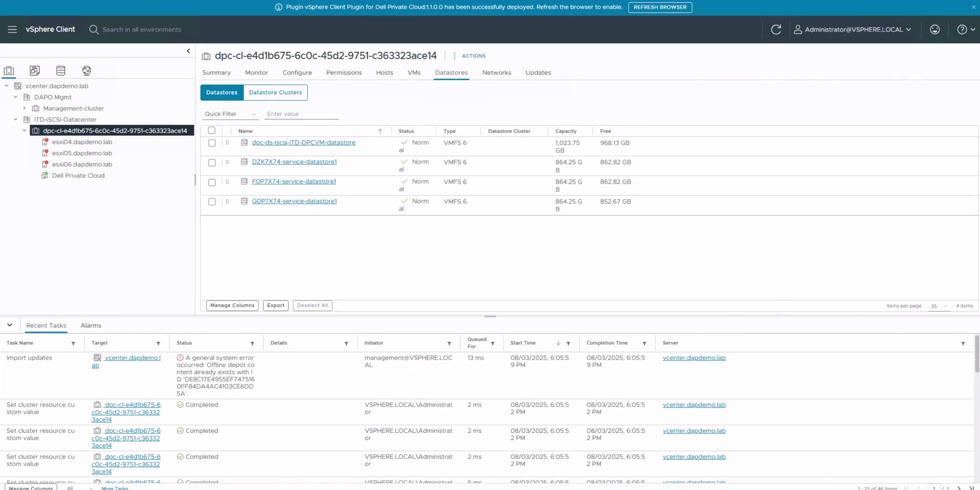Click the filter Enter value field
The width and height of the screenshot is (980, 490).
pos(301,114)
